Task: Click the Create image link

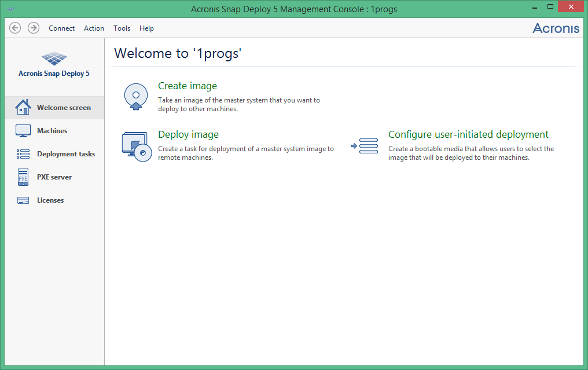Action: (188, 86)
